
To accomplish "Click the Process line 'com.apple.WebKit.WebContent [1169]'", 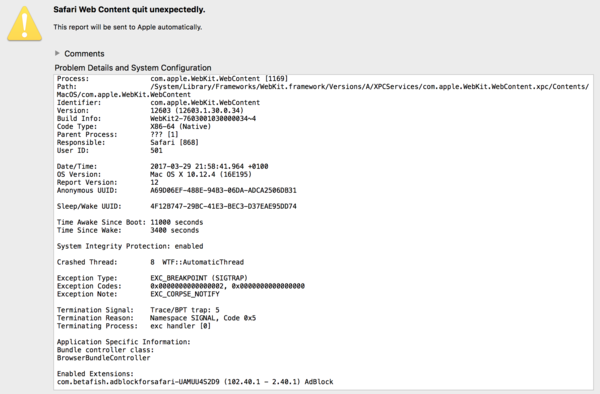I will point(219,79).
